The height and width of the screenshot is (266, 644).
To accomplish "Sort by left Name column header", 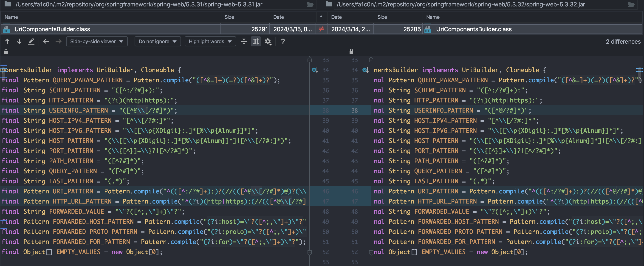I will point(111,17).
